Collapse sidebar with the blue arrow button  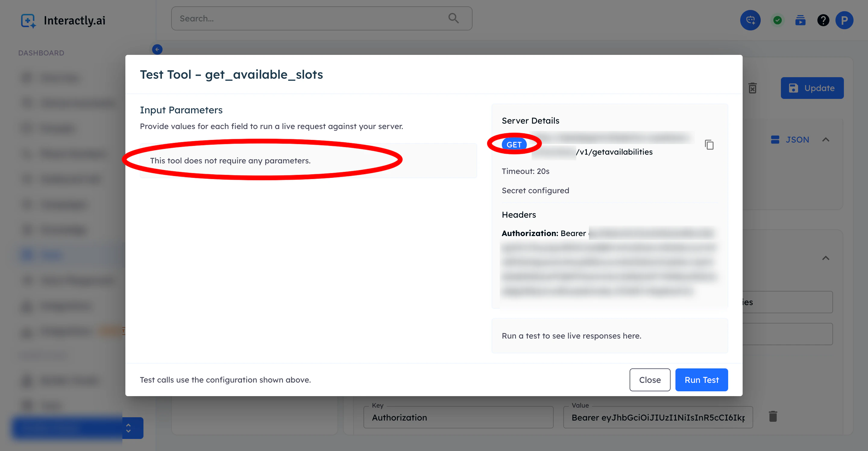[157, 49]
